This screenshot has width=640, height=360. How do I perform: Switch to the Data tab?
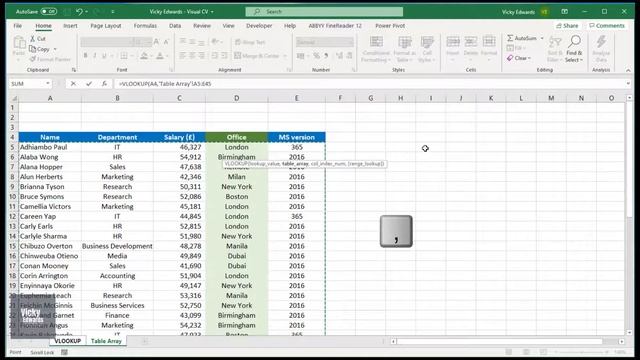coord(175,26)
